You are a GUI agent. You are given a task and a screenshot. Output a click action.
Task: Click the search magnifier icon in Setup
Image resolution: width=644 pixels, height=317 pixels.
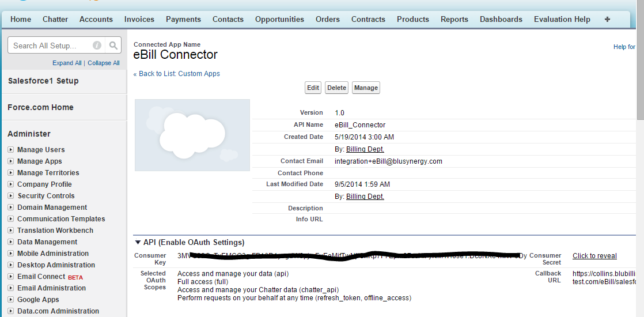tap(113, 45)
